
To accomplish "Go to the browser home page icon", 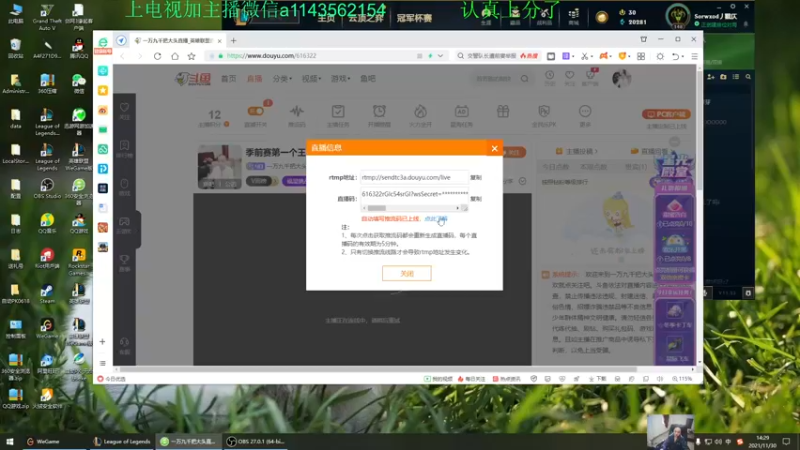I will [x=174, y=56].
